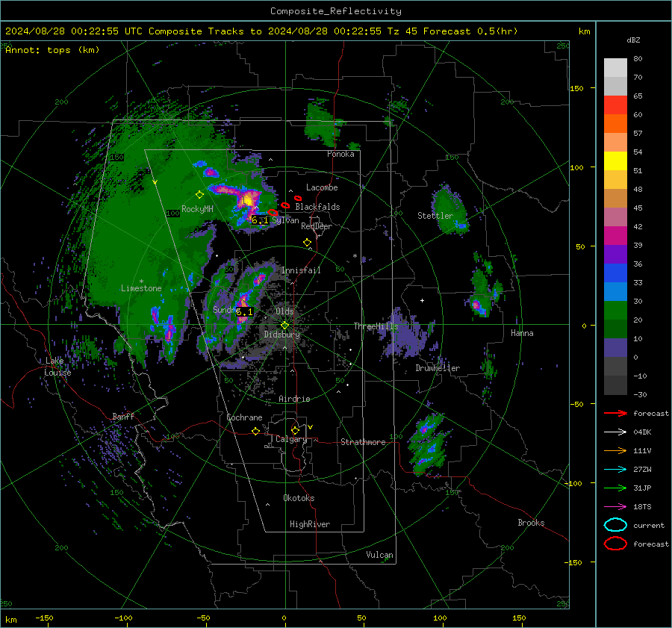Click the Okotoks city label
The image size is (672, 628).
coord(299,498)
